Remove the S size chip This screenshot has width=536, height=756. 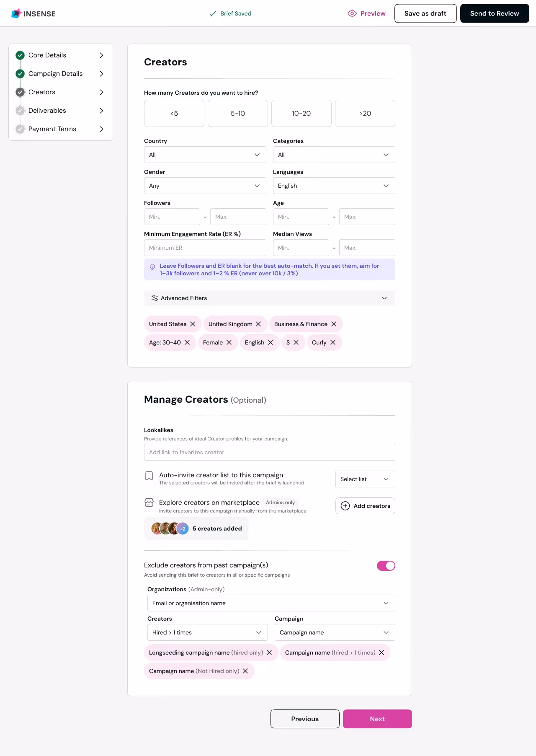296,342
